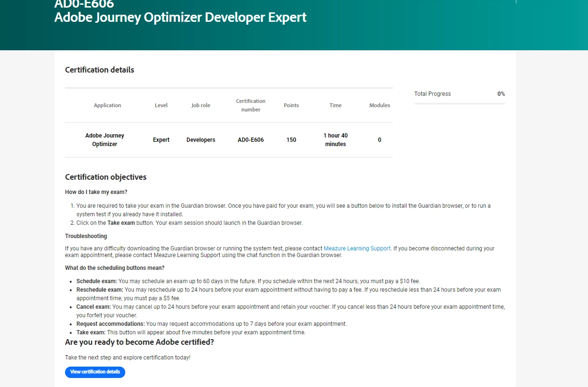Click the 'Take exam:' bullet label

[91, 332]
